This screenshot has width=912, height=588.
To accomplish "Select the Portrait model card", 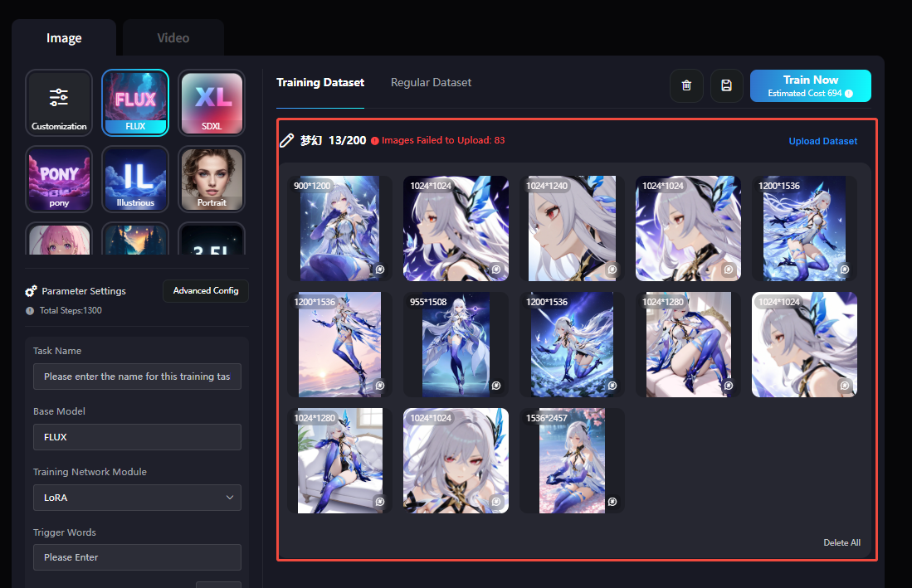I will click(212, 179).
